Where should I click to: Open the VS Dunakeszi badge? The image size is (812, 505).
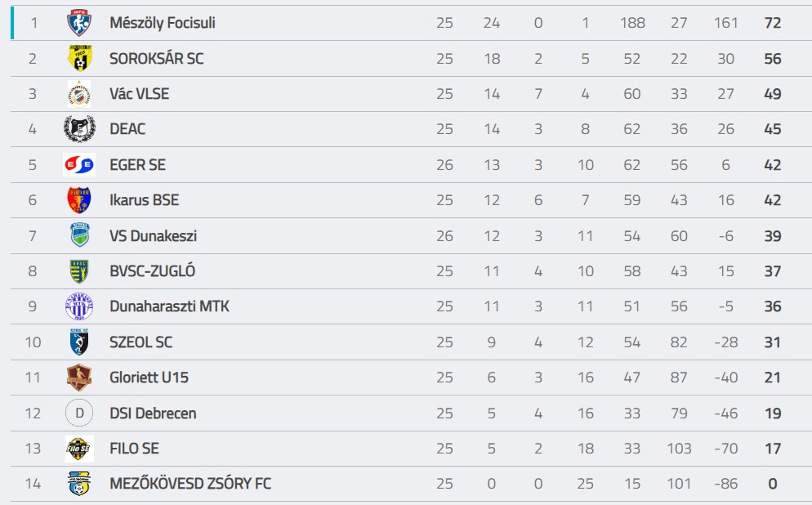click(79, 235)
